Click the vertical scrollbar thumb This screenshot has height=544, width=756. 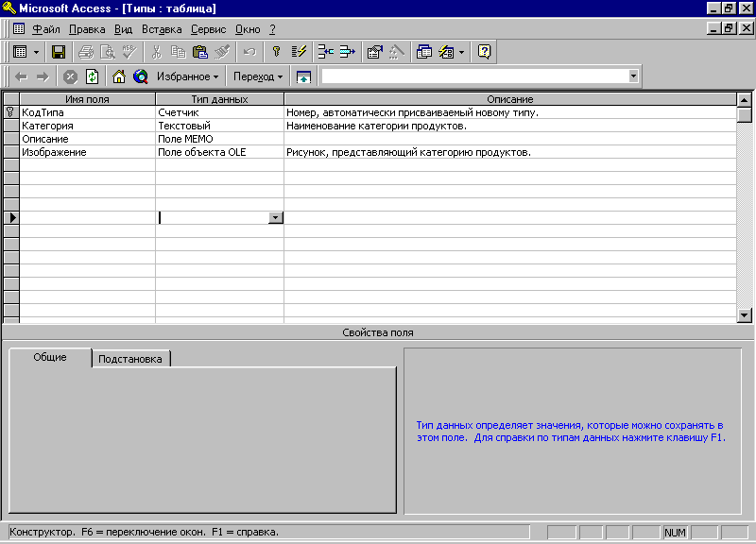pos(744,115)
